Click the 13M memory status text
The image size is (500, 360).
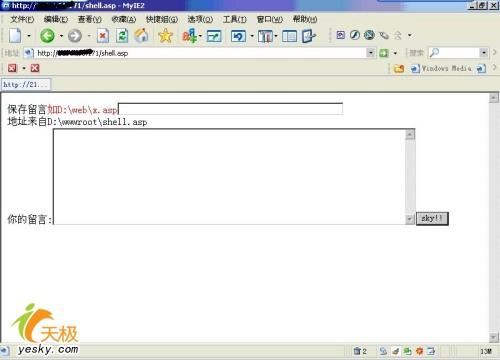tap(486, 351)
